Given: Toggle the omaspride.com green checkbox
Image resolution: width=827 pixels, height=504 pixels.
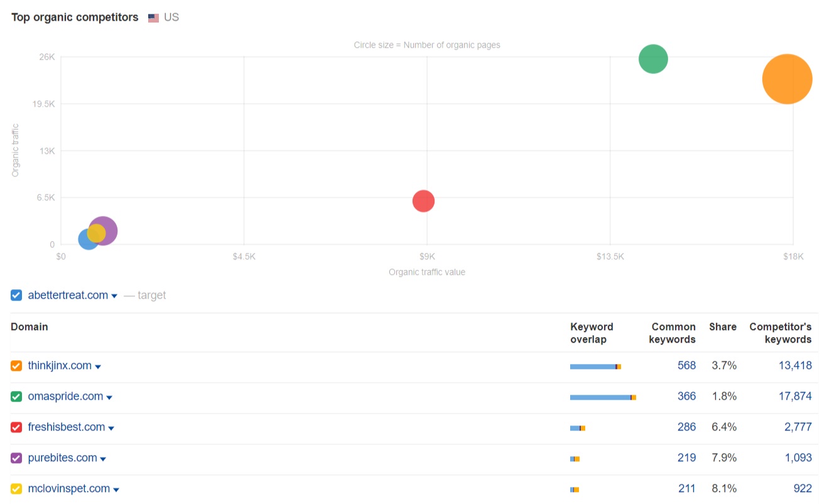Looking at the screenshot, I should (x=16, y=397).
